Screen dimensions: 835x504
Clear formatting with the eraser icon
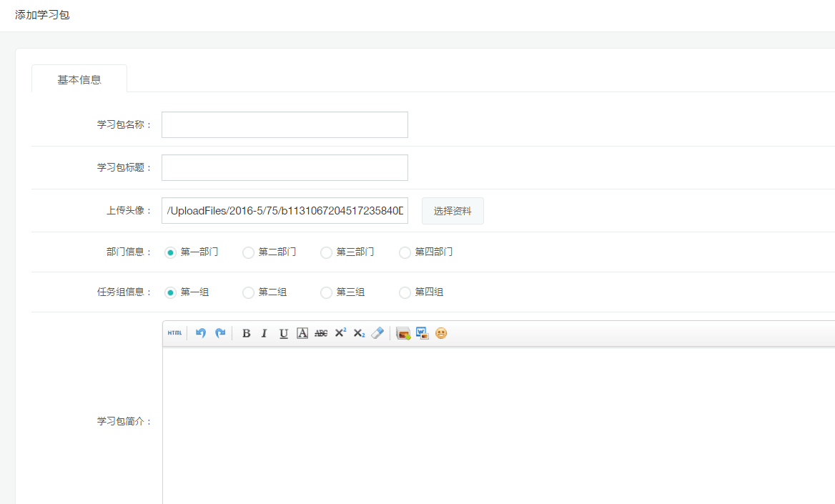tap(377, 333)
